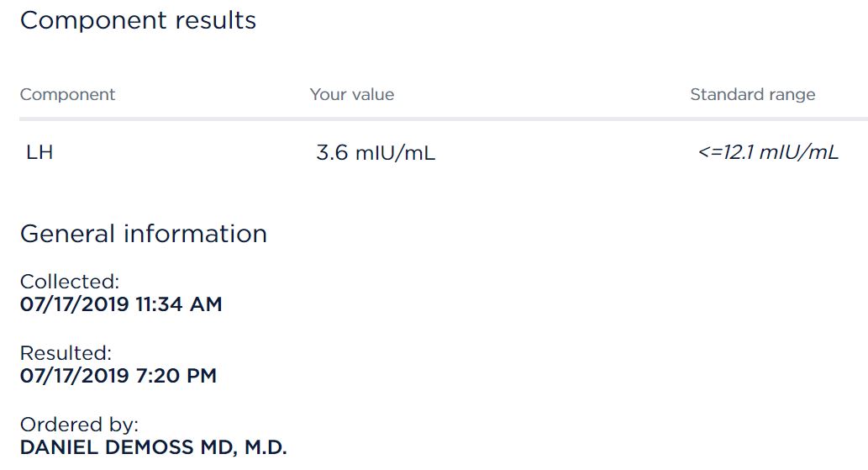The height and width of the screenshot is (470, 868).
Task: Click the number 3.6 in the LH value
Action: click(330, 154)
